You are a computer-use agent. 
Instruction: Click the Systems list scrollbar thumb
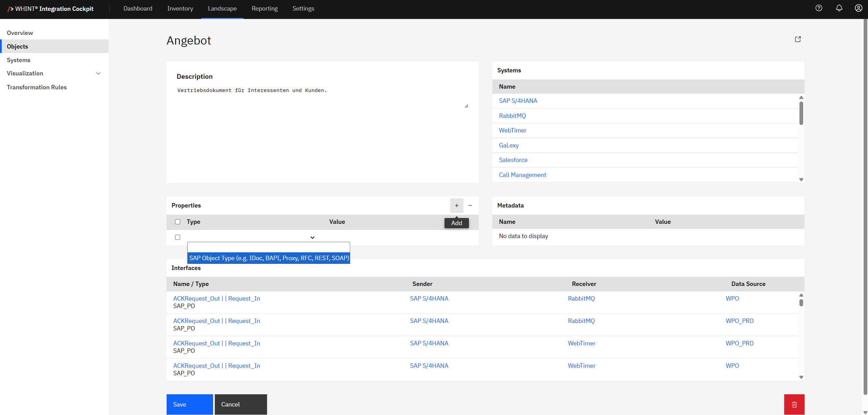(x=801, y=113)
